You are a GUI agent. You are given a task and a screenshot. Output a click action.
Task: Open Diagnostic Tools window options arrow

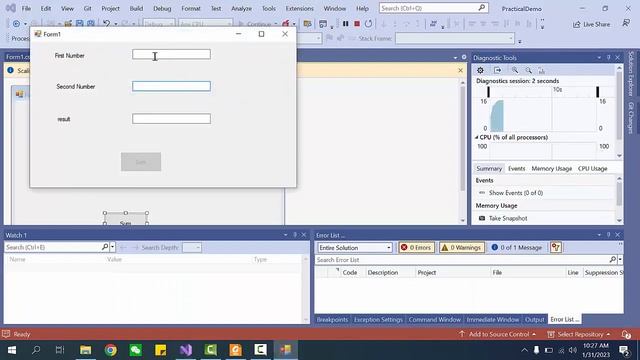pyautogui.click(x=599, y=58)
